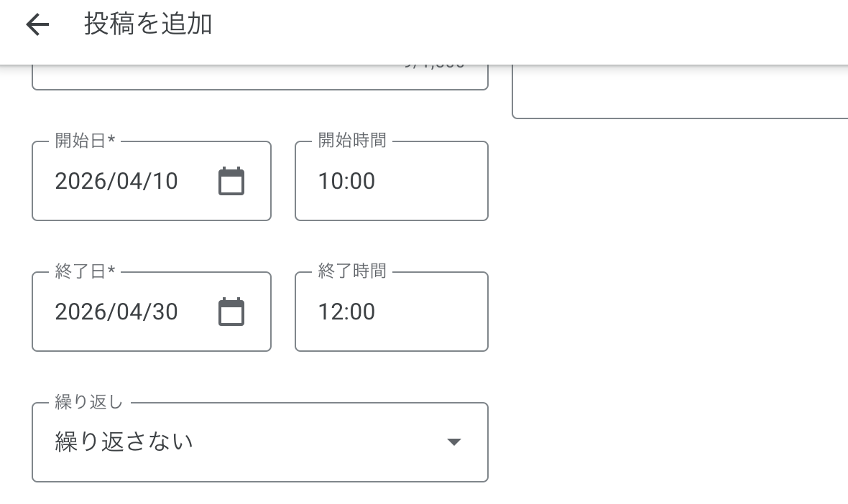Click the blank area right of 終了時間
This screenshot has height=504, width=848.
[668, 312]
